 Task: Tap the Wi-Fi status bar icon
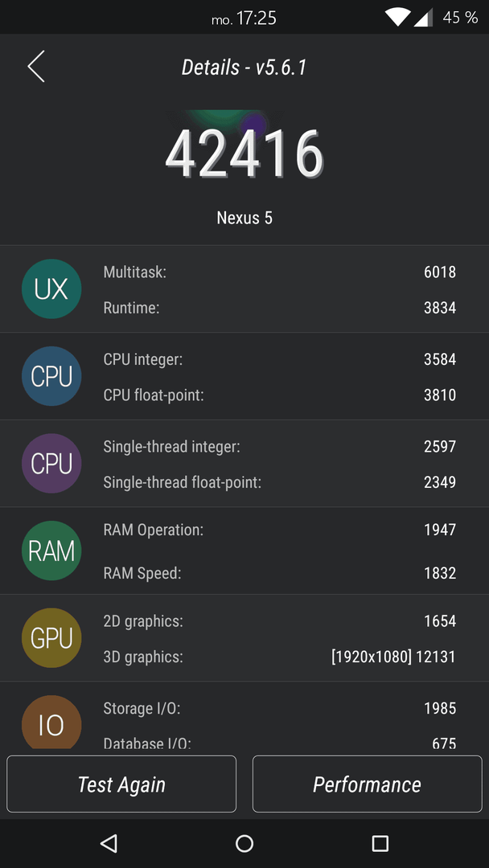coord(397,18)
